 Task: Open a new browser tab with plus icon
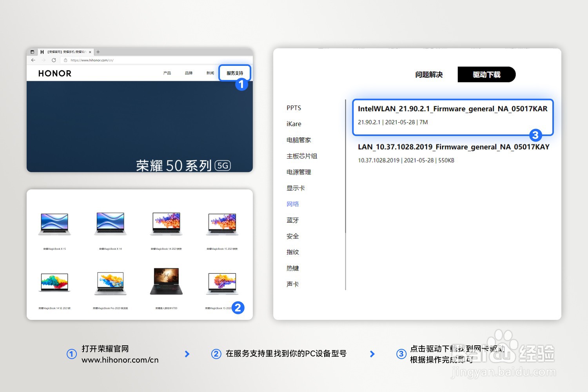(x=98, y=52)
